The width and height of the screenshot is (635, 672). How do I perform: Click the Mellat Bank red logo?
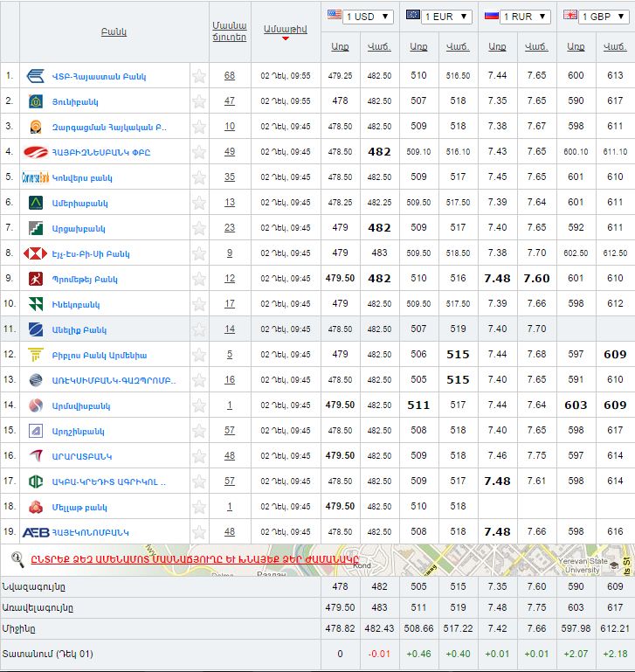click(36, 507)
